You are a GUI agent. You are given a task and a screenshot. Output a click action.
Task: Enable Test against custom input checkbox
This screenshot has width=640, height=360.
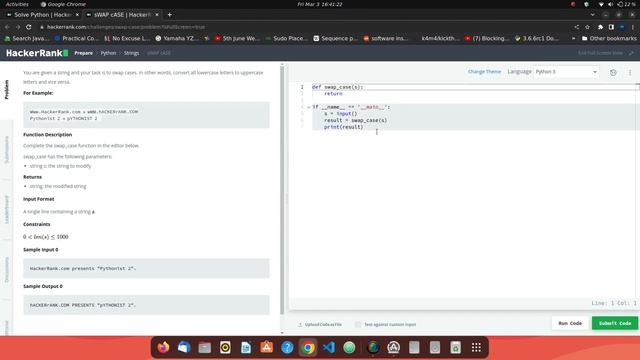click(358, 324)
